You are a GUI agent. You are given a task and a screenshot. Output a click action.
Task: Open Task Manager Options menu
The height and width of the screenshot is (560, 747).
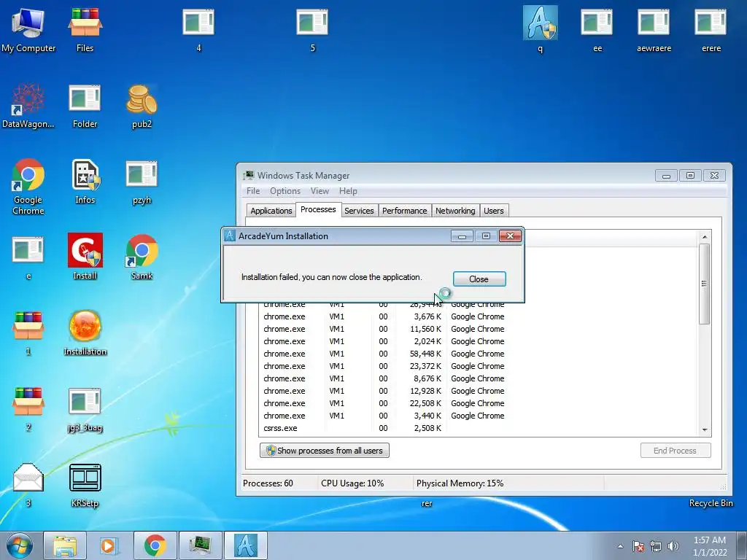tap(285, 191)
